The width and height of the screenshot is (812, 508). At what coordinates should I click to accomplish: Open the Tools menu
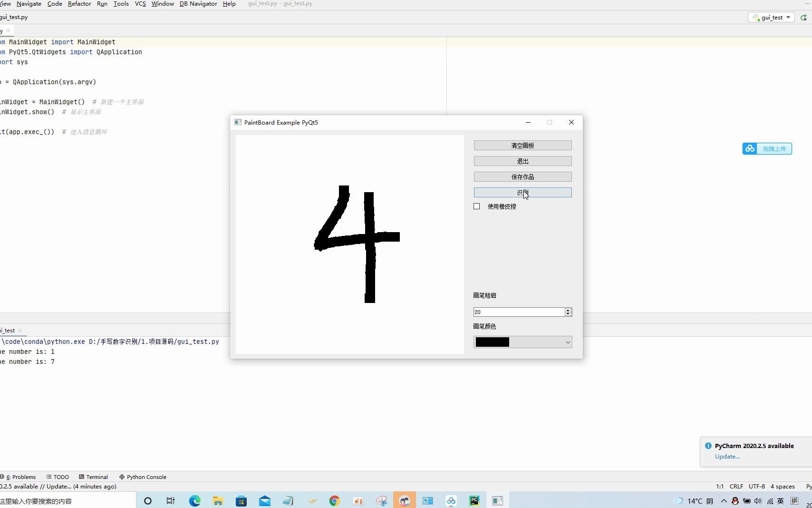(x=121, y=4)
